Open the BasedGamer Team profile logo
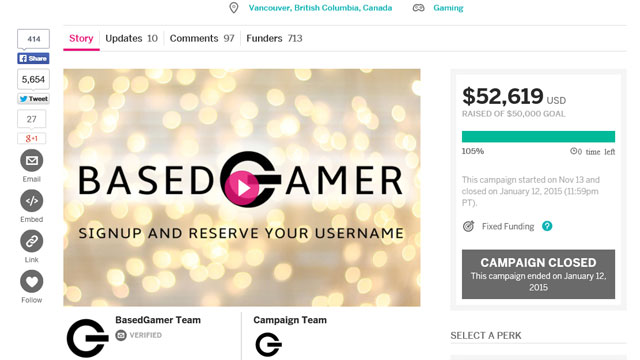The image size is (640, 360). (x=88, y=338)
